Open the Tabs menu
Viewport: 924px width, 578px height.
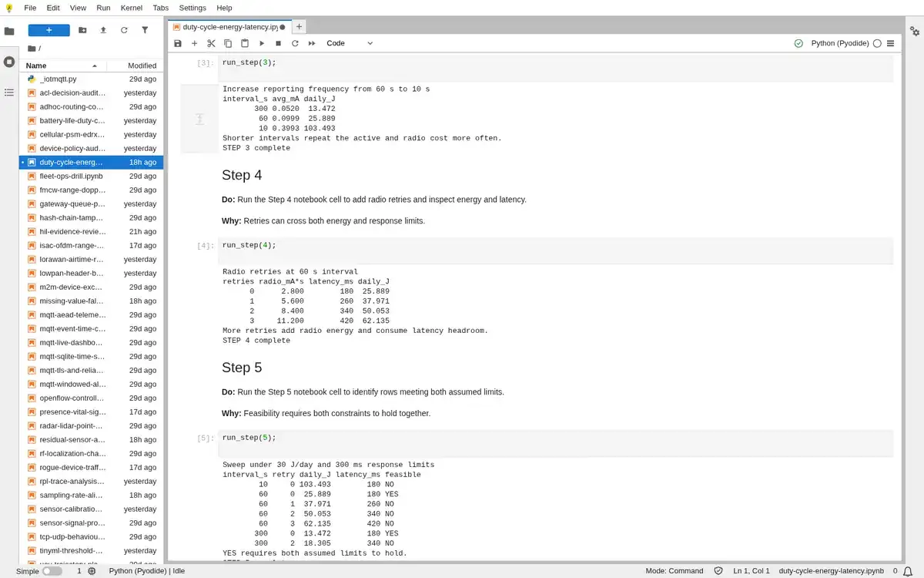pyautogui.click(x=160, y=8)
